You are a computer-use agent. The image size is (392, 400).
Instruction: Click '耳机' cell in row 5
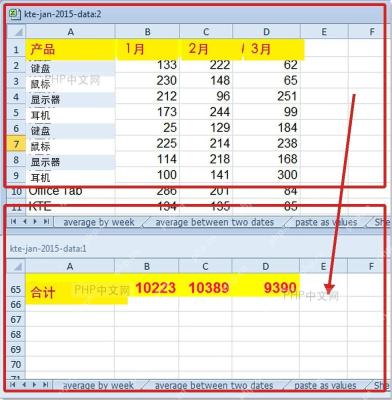[70, 115]
